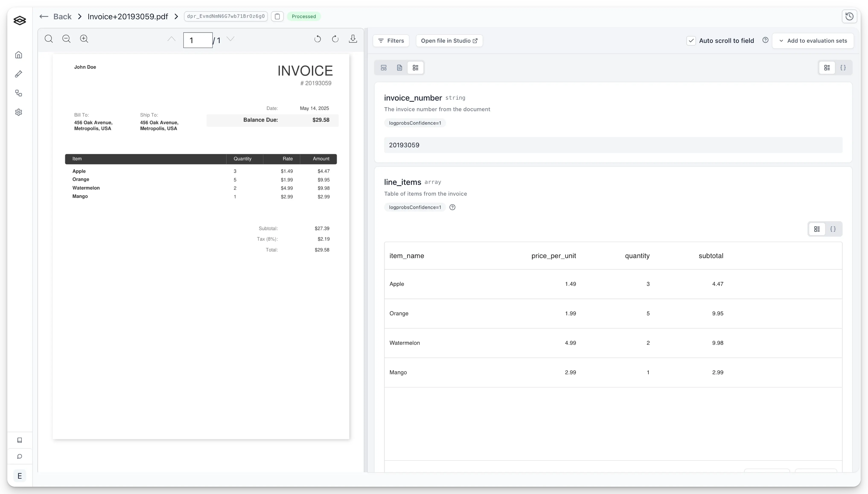Switch to the document text view tab
The height and width of the screenshot is (494, 868).
[x=399, y=67]
